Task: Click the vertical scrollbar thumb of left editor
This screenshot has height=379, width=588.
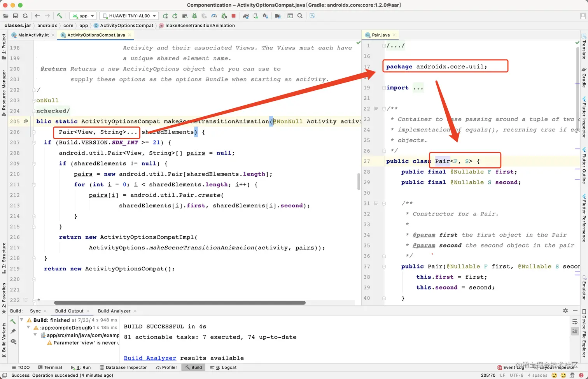Action: [359, 181]
